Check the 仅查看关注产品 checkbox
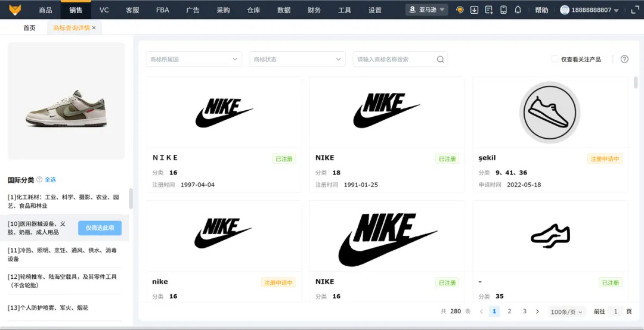The width and height of the screenshot is (644, 330). [555, 59]
